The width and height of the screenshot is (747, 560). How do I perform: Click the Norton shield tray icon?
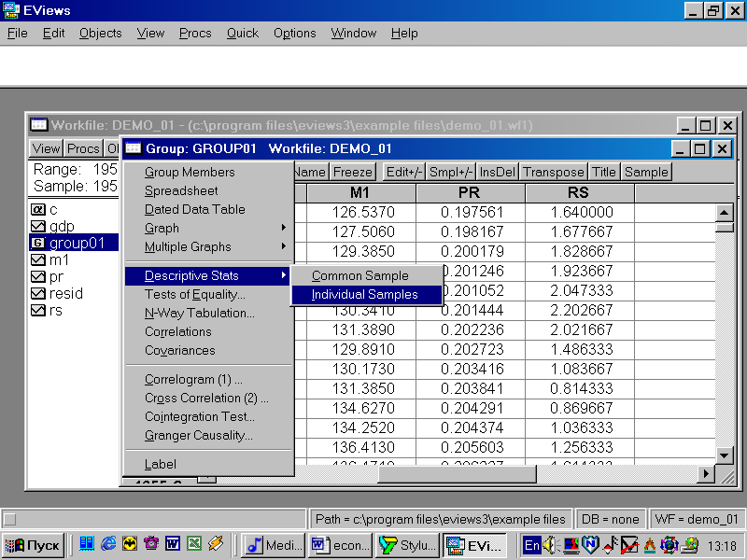(x=590, y=545)
